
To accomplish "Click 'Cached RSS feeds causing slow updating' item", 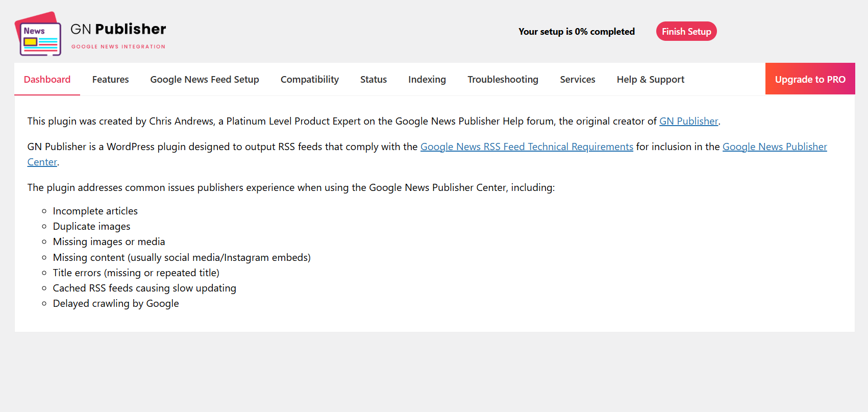I will 144,288.
